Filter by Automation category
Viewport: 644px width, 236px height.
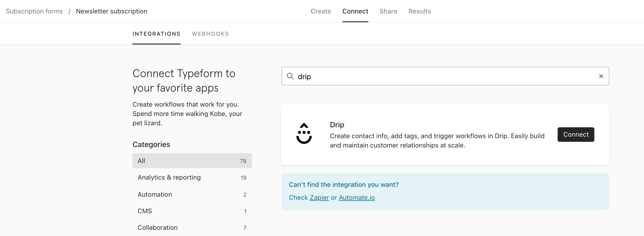click(192, 194)
